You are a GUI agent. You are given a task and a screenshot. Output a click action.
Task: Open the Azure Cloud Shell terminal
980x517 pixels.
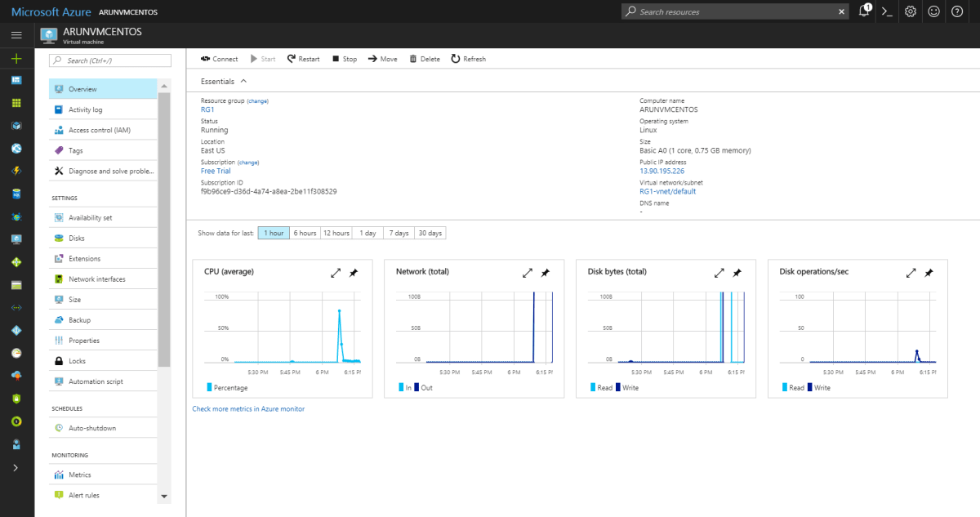tap(887, 11)
